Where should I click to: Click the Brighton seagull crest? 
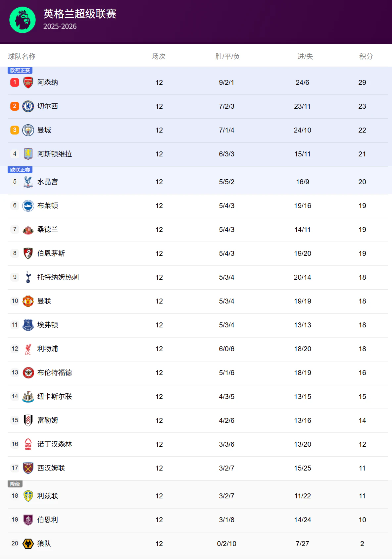(x=28, y=205)
